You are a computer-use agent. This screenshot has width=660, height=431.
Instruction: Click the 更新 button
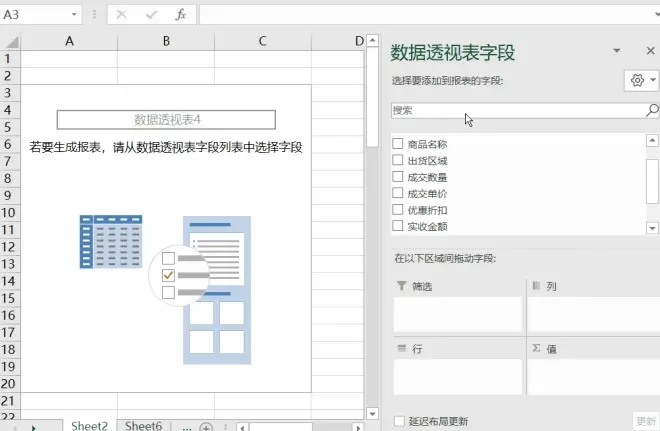pos(646,421)
